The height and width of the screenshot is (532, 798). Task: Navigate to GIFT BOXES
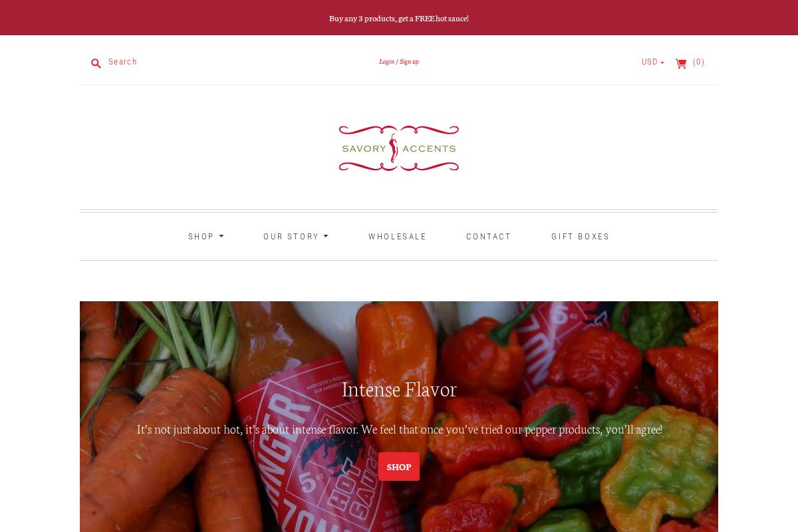pos(581,236)
